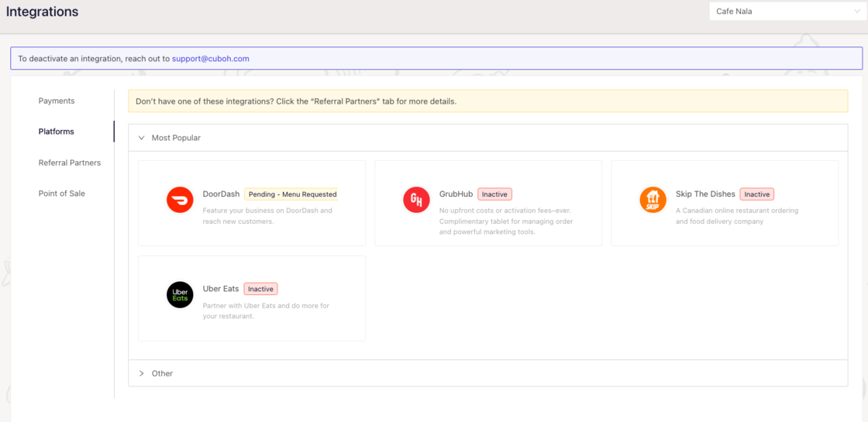868x422 pixels.
Task: Open the Uber Eats integration title
Action: coord(221,289)
